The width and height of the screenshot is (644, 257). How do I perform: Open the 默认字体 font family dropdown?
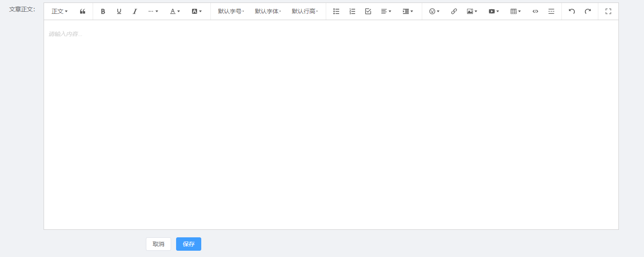point(268,11)
